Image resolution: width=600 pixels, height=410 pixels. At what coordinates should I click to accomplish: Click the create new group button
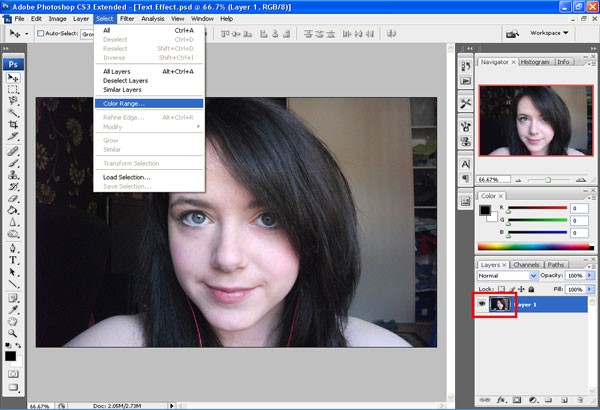548,400
